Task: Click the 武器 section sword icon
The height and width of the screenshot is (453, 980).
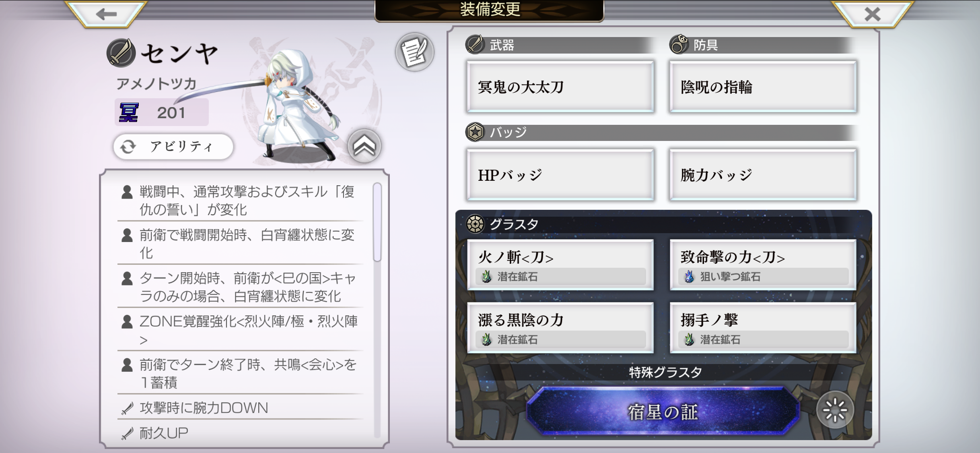Action: point(475,44)
